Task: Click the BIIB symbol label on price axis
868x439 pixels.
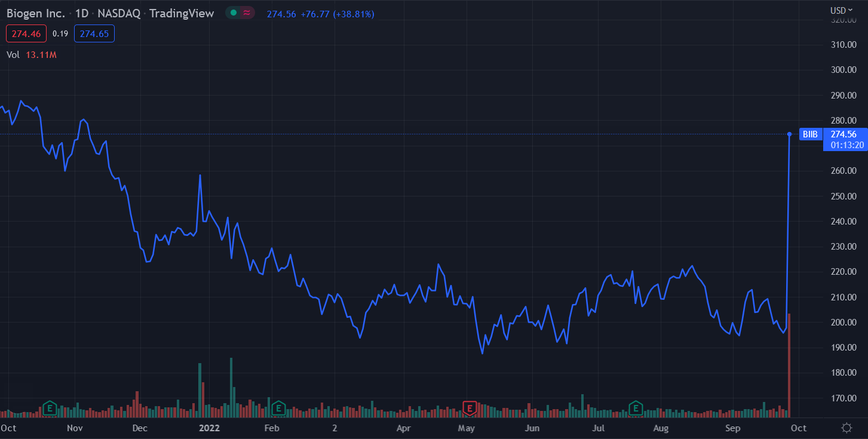Action: (x=810, y=134)
